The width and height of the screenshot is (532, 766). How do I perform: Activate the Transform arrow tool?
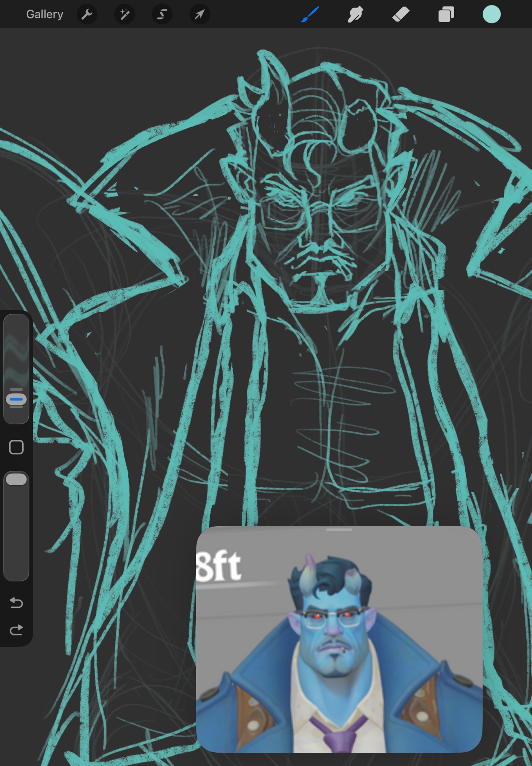200,15
